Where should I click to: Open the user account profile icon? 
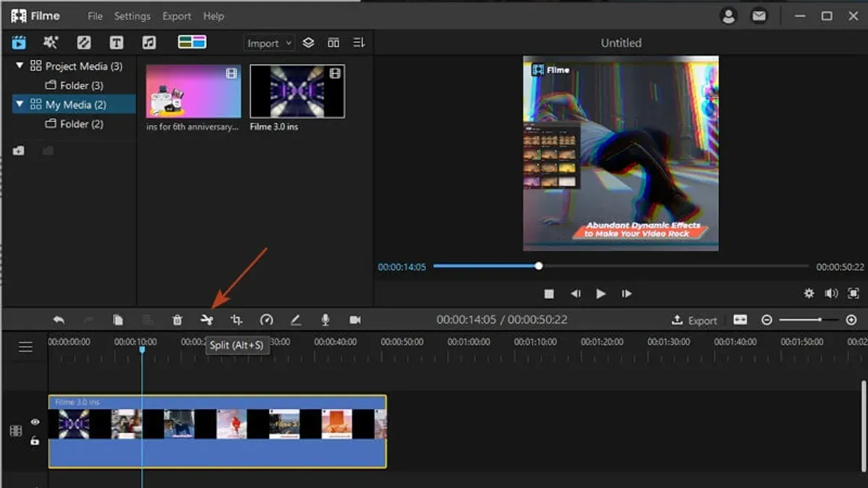point(728,15)
